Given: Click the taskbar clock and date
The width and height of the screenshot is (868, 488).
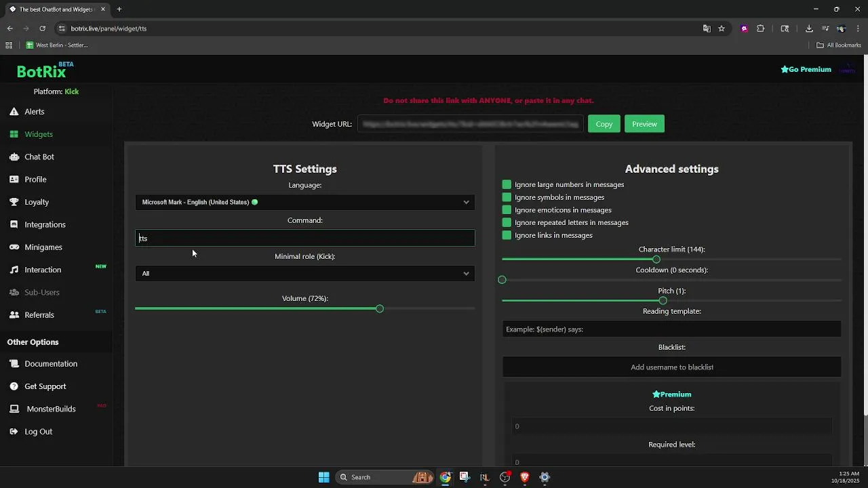Looking at the screenshot, I should click(x=848, y=477).
